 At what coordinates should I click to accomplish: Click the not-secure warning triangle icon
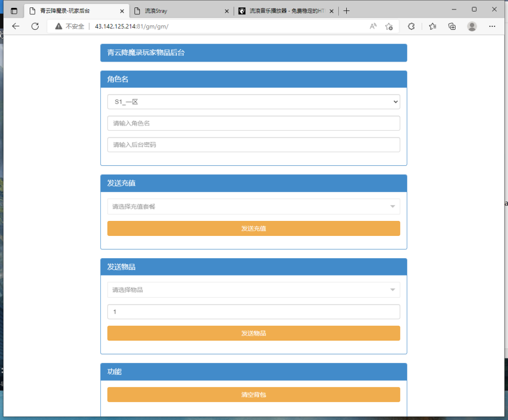[59, 26]
